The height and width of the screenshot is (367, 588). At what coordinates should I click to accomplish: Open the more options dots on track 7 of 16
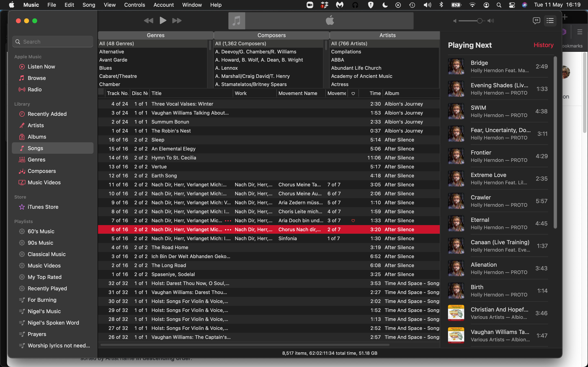pyautogui.click(x=228, y=220)
